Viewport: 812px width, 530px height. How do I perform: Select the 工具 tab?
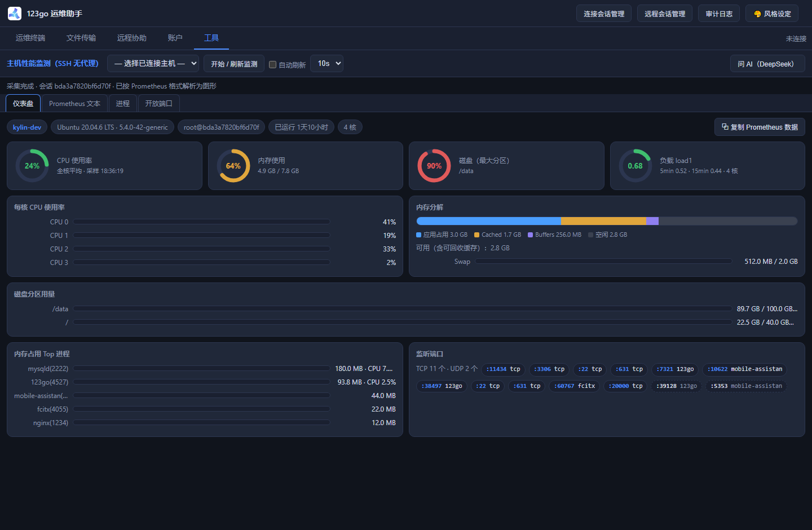pyautogui.click(x=211, y=38)
